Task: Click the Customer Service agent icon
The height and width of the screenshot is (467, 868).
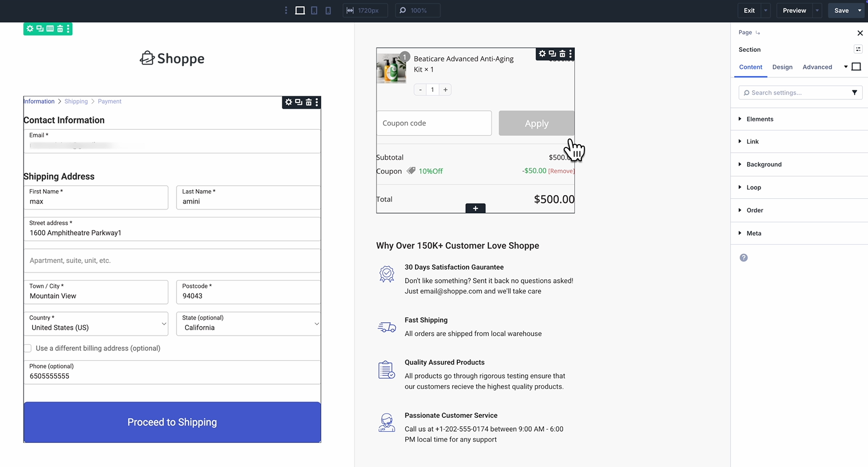Action: coord(387,423)
